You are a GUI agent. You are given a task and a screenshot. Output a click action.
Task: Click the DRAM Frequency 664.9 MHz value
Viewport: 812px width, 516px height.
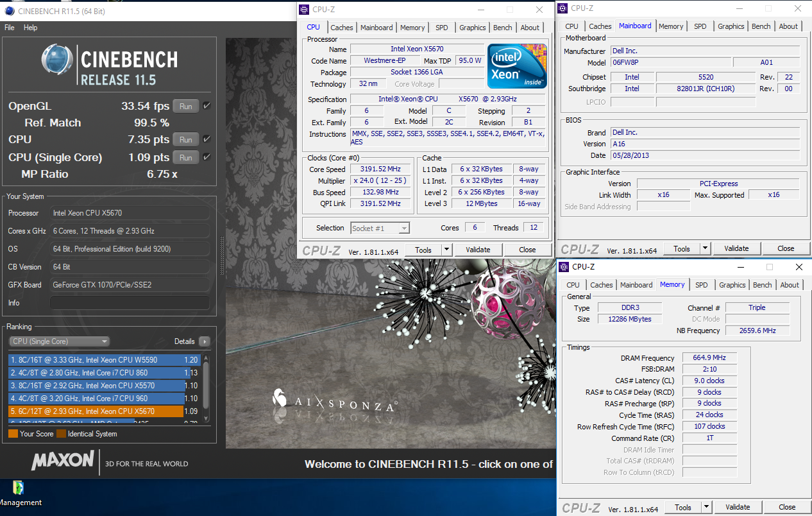tap(709, 358)
